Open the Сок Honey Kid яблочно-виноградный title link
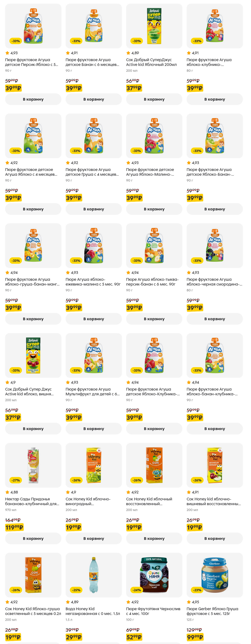 [x=88, y=501]
